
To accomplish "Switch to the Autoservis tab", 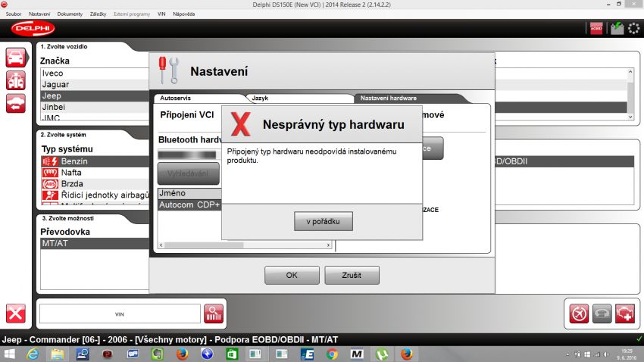I will point(199,98).
